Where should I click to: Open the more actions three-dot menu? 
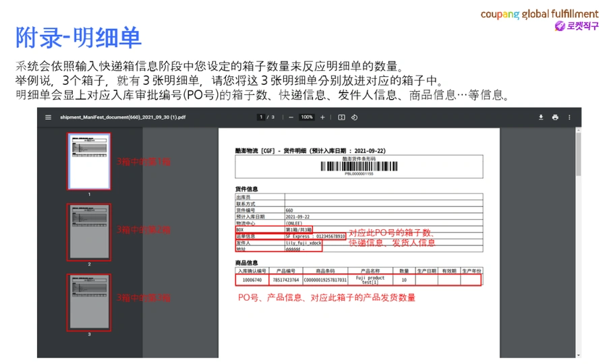(x=569, y=117)
